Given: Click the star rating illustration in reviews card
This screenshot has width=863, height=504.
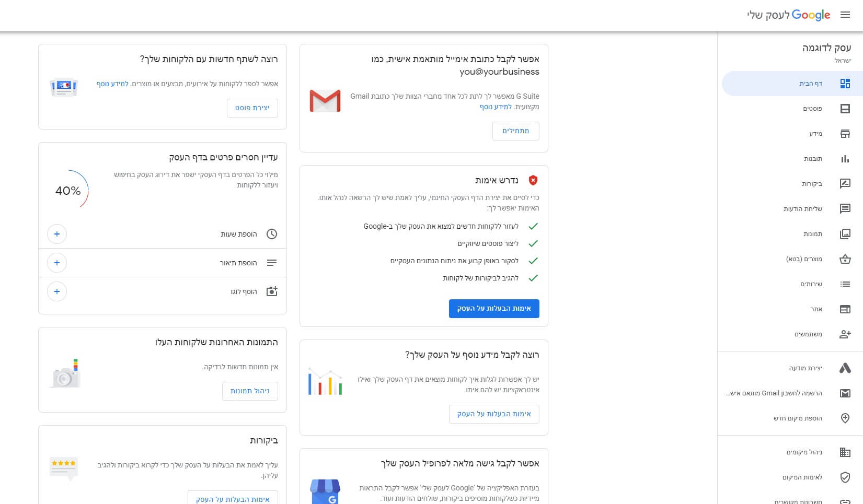Looking at the screenshot, I should [64, 468].
